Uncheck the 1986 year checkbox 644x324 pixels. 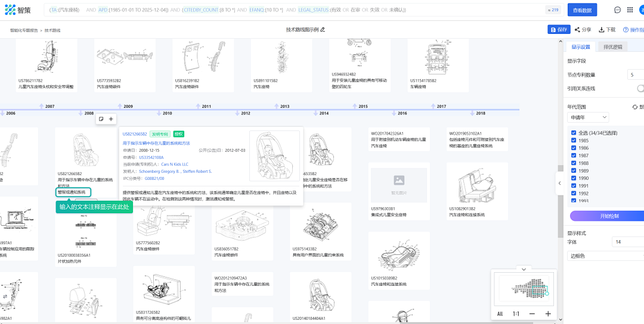(574, 148)
